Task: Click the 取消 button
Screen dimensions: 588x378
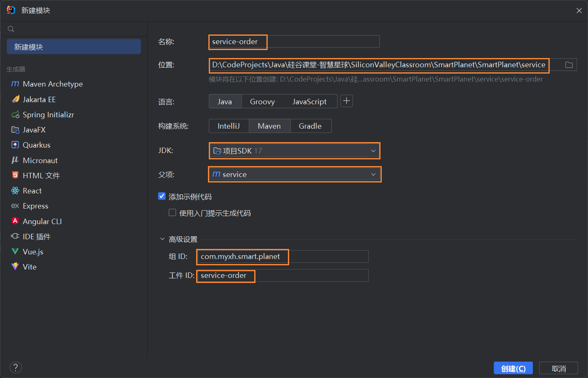Action: [559, 368]
